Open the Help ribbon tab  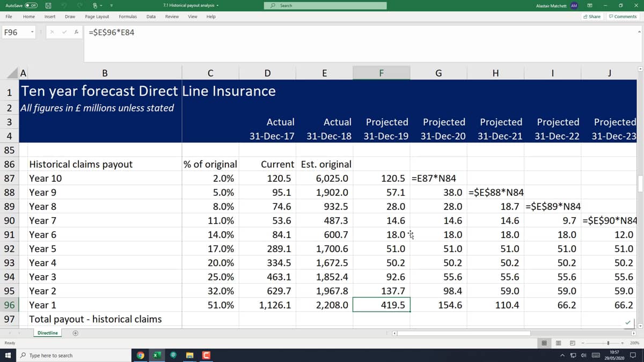tap(211, 17)
